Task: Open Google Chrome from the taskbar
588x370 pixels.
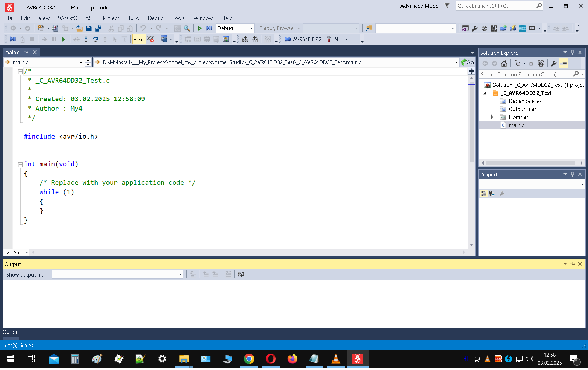Action: 249,359
